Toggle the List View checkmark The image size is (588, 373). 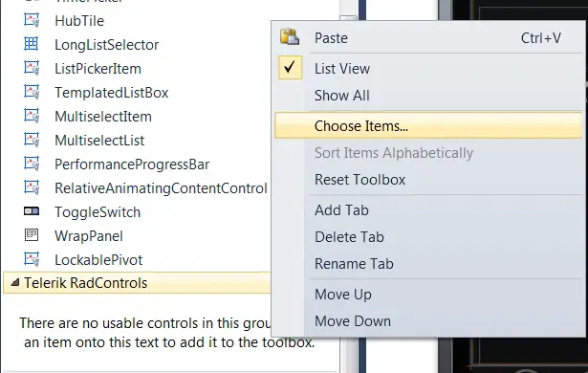[290, 68]
